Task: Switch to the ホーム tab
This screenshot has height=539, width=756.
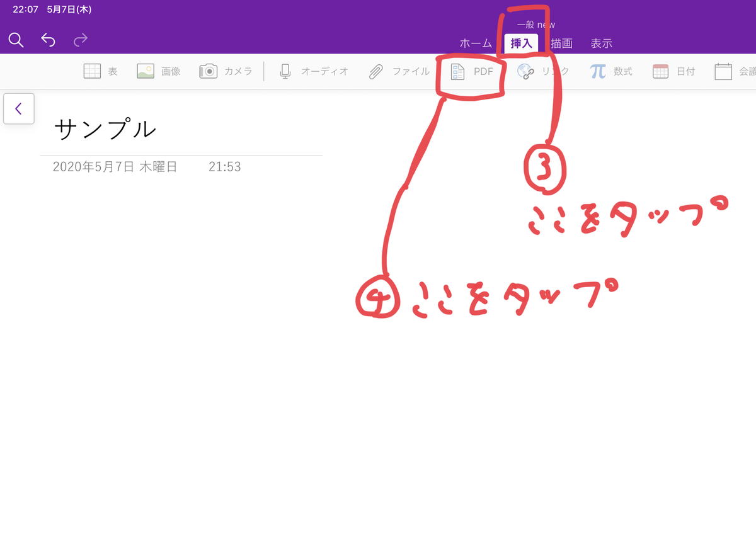Action: coord(476,43)
